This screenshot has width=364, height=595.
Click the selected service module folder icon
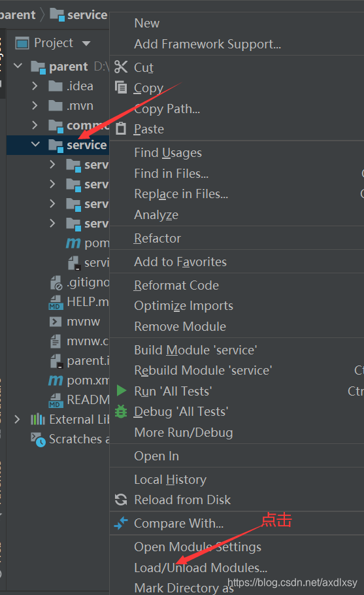click(x=56, y=145)
